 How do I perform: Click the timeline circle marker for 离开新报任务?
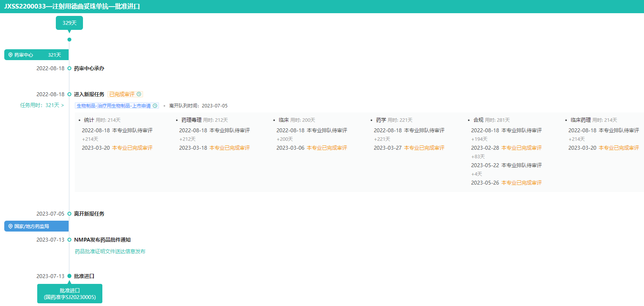[69, 214]
